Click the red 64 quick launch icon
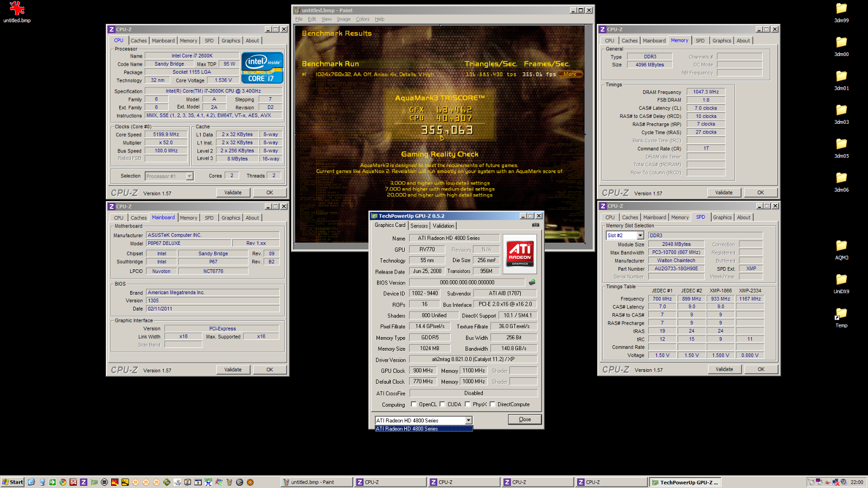The image size is (868, 488). tap(73, 482)
